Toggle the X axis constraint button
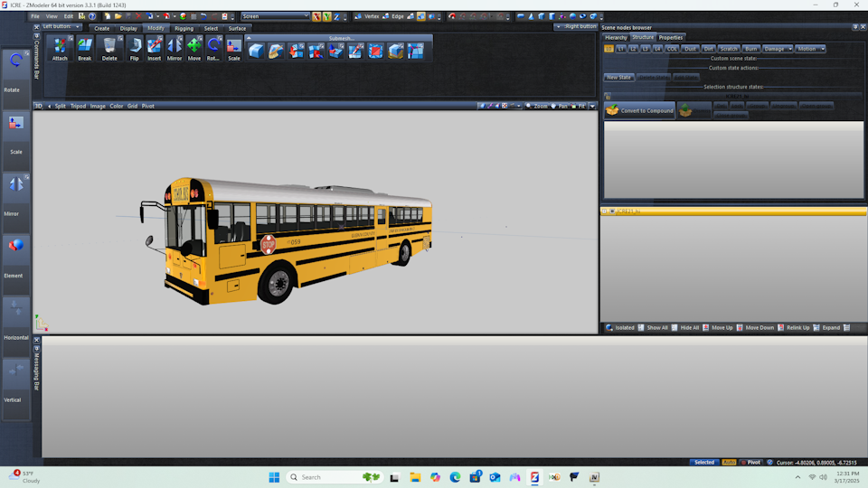Viewport: 868px width, 488px height. coord(316,16)
